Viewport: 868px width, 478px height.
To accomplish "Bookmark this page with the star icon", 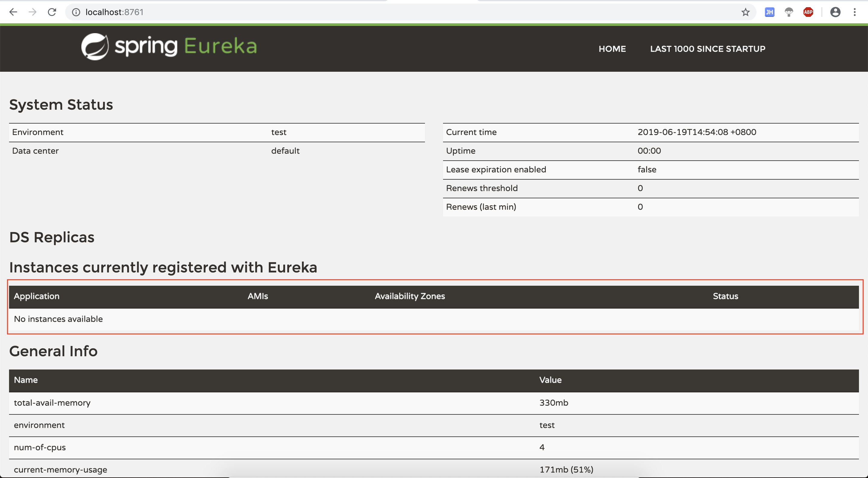I will click(x=745, y=12).
